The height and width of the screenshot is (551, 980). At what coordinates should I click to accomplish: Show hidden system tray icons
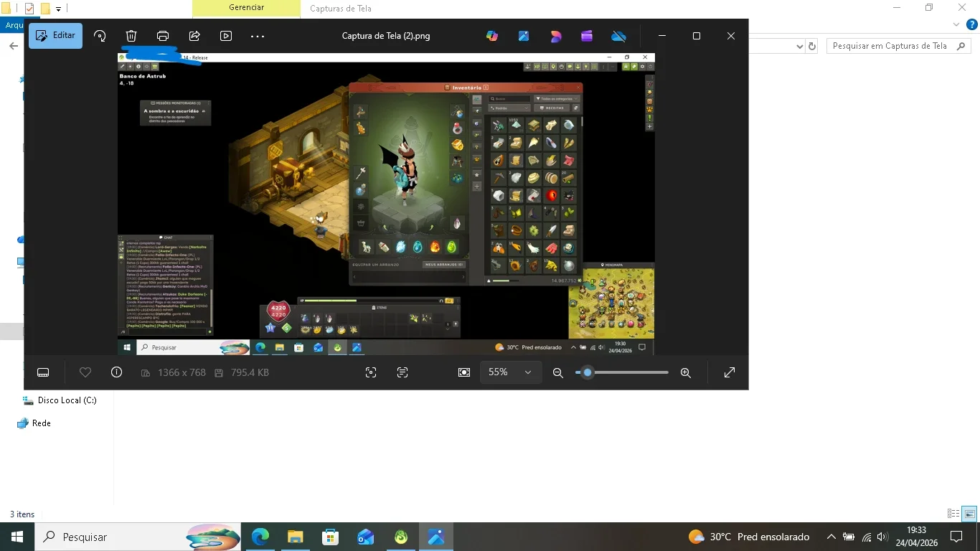point(831,537)
